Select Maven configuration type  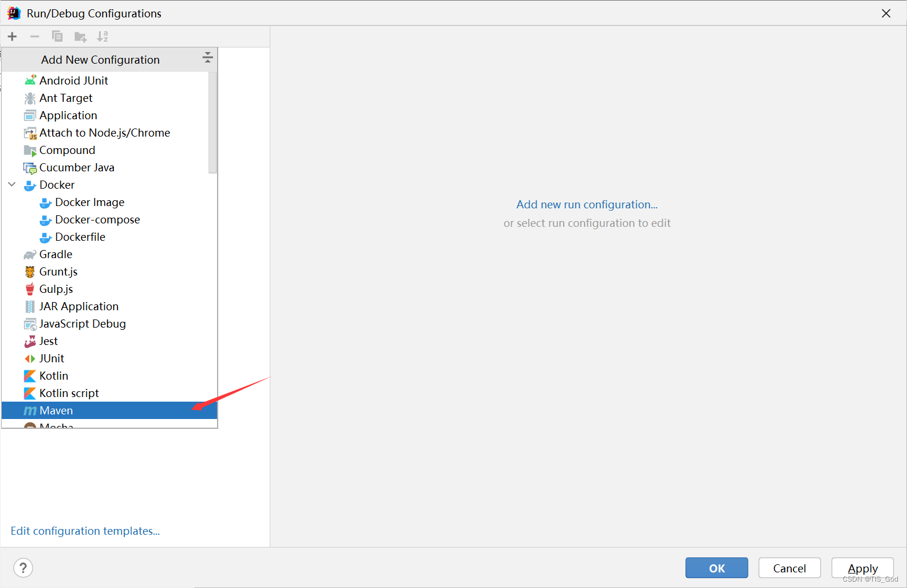point(109,410)
